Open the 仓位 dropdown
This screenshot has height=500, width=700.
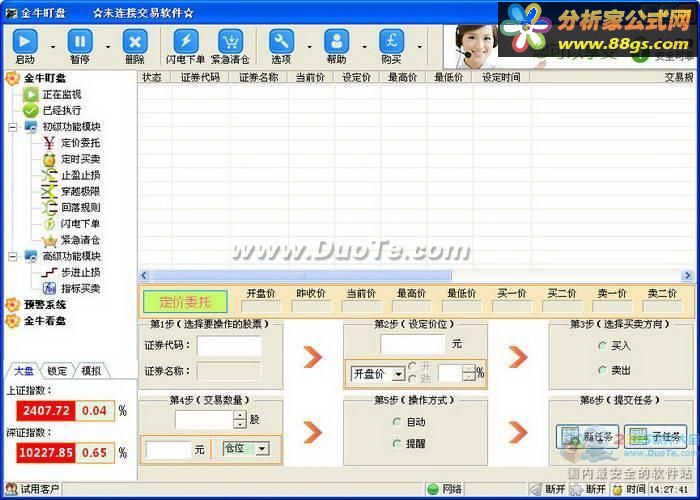pos(262,449)
